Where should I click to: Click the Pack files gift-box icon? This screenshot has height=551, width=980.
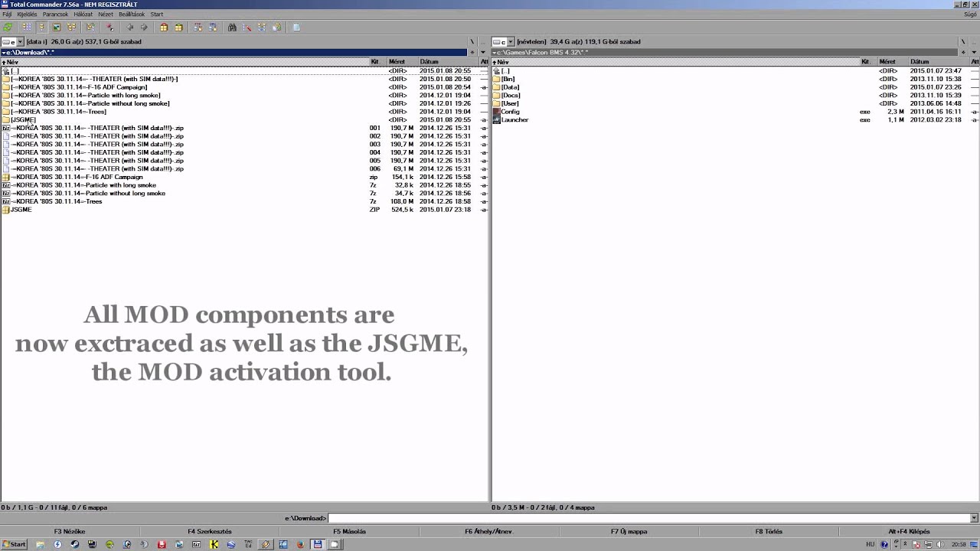tap(163, 27)
